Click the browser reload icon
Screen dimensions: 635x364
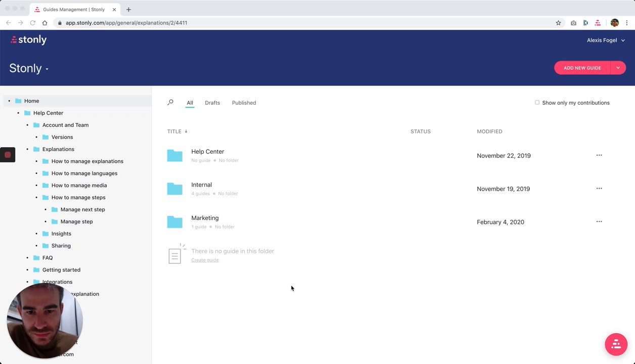coord(33,23)
